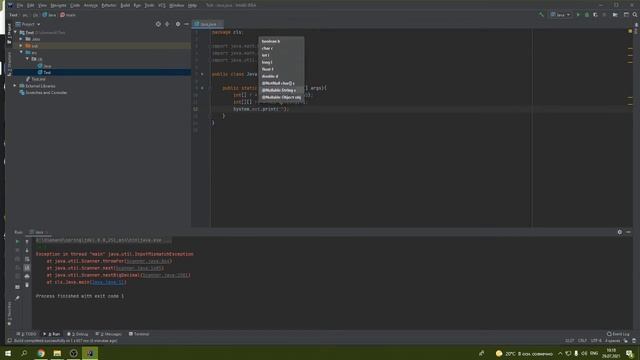Click the CRLF line separator status entry
The width and height of the screenshot is (640, 360).
[582, 340]
